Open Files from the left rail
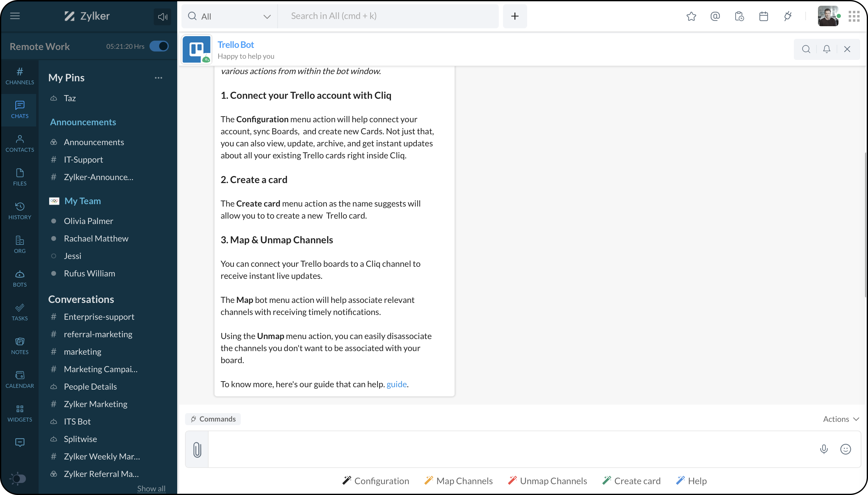The width and height of the screenshot is (868, 495). click(x=20, y=177)
